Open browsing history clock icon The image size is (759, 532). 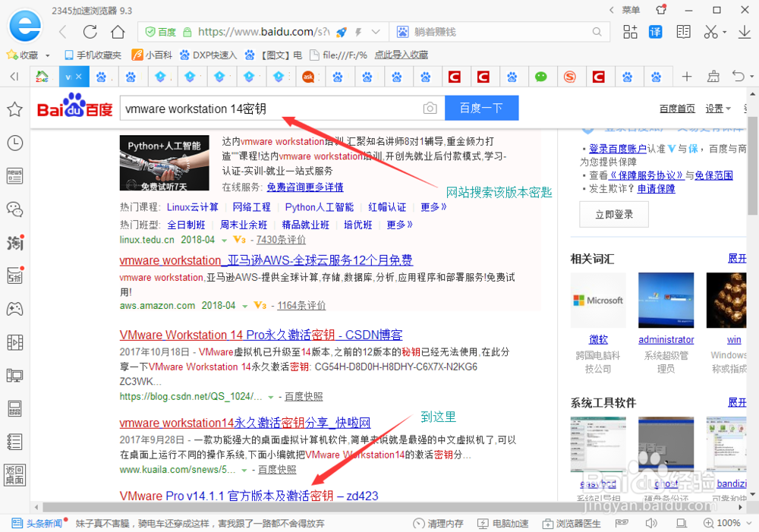click(x=14, y=143)
